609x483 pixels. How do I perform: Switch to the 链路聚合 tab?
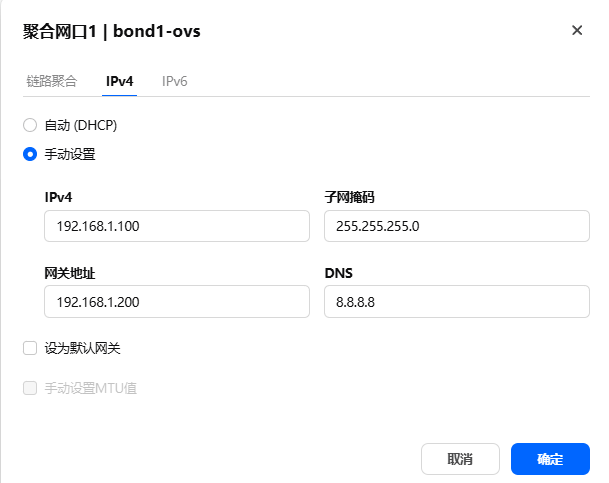pyautogui.click(x=52, y=81)
